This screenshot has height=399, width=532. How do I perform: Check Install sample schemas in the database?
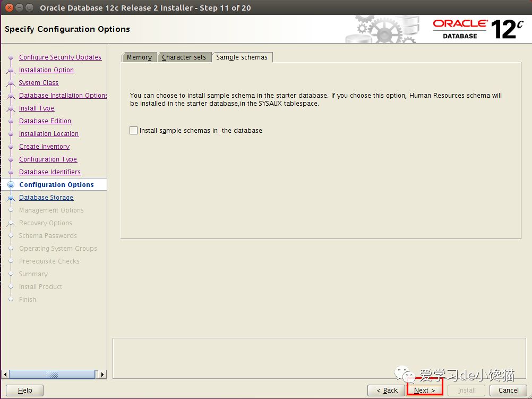click(134, 130)
